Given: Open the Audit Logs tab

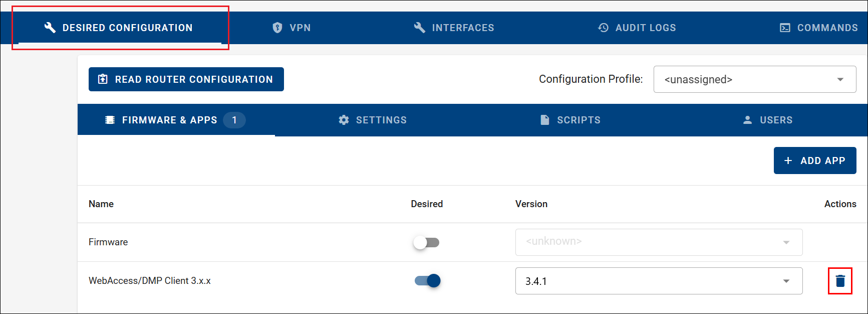Looking at the screenshot, I should (637, 28).
